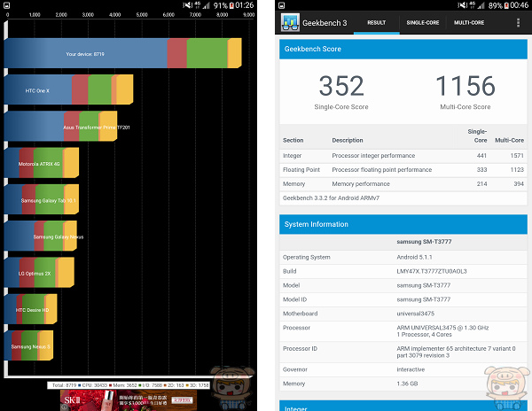Tap the signal strength icon beside 91%
The image size is (532, 411).
pyautogui.click(x=207, y=5)
